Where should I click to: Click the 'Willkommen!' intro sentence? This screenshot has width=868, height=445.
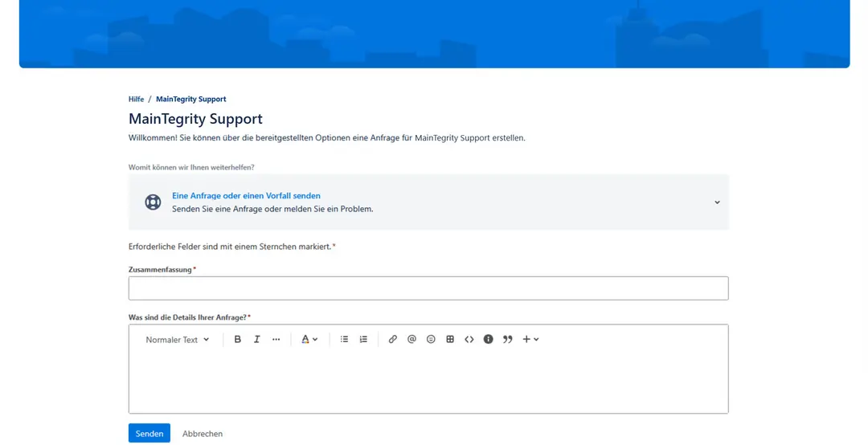point(326,138)
